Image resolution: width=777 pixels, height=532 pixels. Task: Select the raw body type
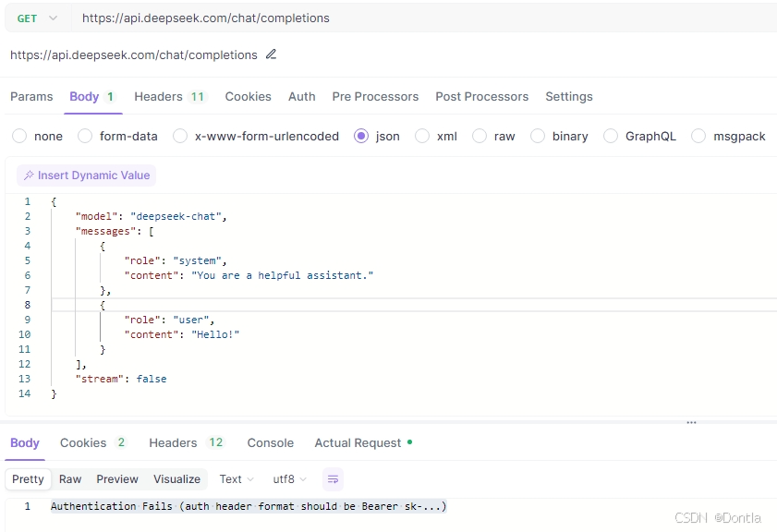494,136
